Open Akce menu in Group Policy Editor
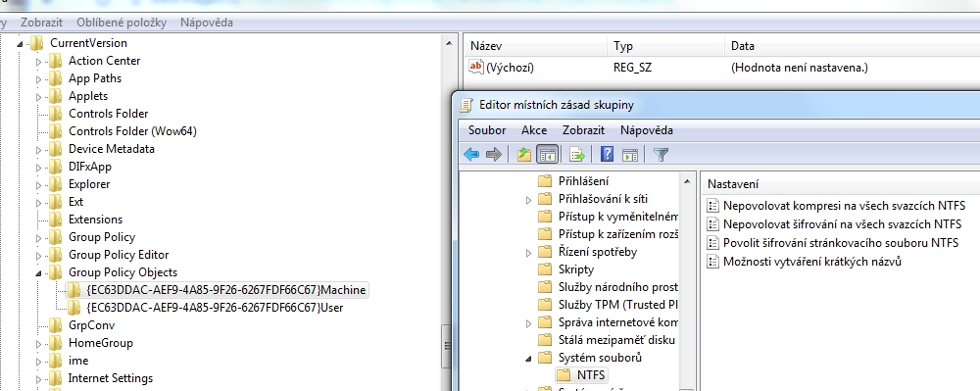The image size is (980, 391). click(534, 130)
